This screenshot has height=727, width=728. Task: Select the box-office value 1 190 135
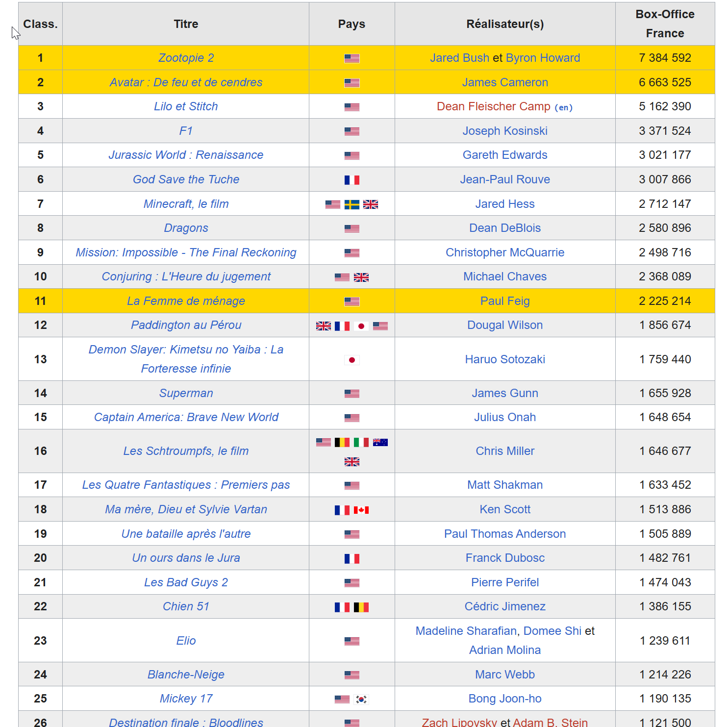pos(665,699)
